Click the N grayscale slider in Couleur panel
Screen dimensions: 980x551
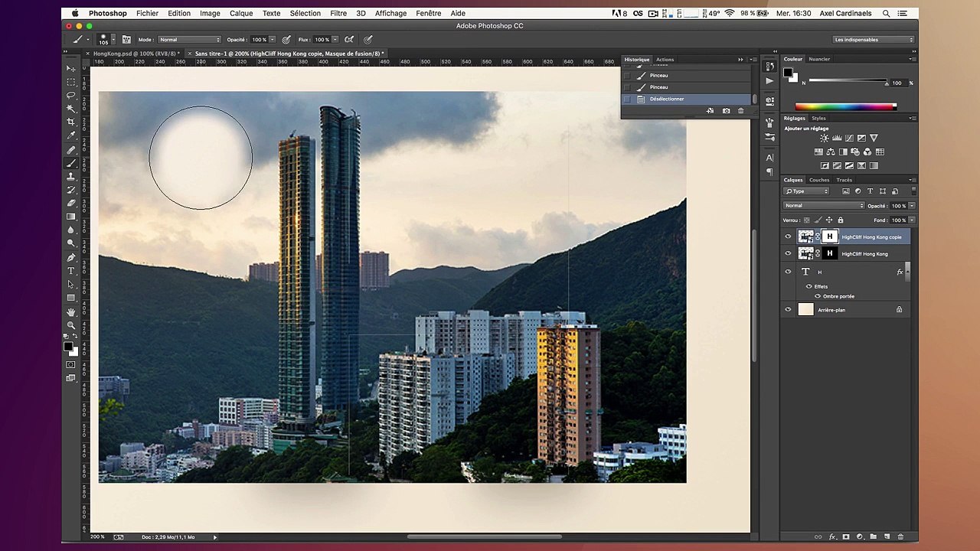(x=848, y=80)
